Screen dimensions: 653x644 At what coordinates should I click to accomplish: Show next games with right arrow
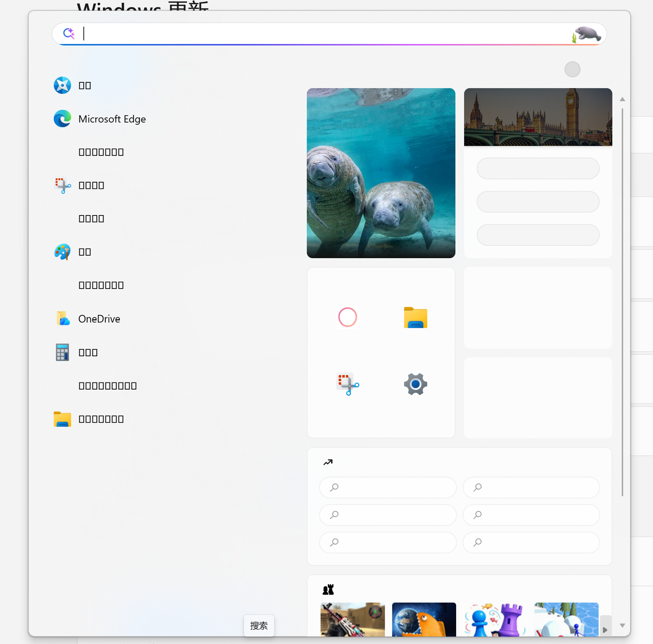pos(605,629)
